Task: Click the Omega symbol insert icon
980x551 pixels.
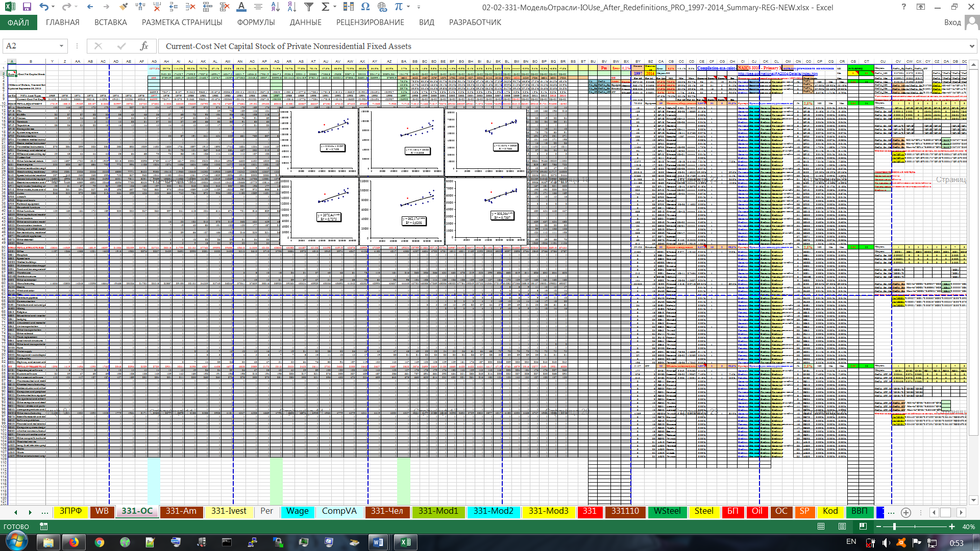Action: [365, 7]
